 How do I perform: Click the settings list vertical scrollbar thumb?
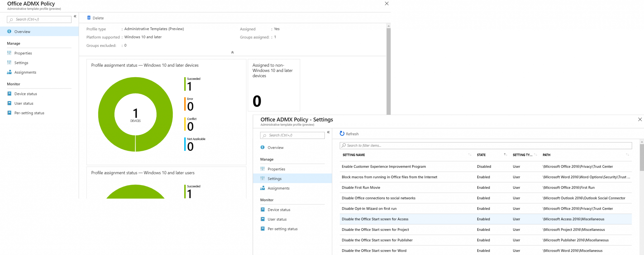[642, 158]
